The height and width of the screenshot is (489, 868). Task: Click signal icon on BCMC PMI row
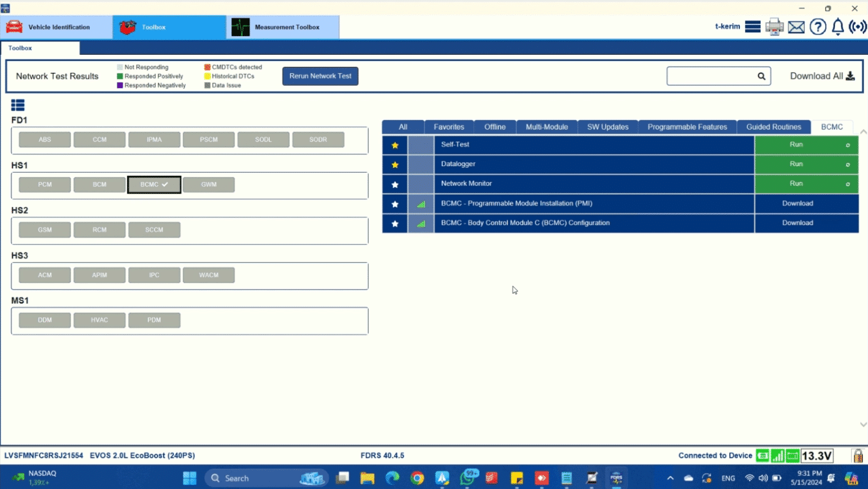tap(421, 204)
